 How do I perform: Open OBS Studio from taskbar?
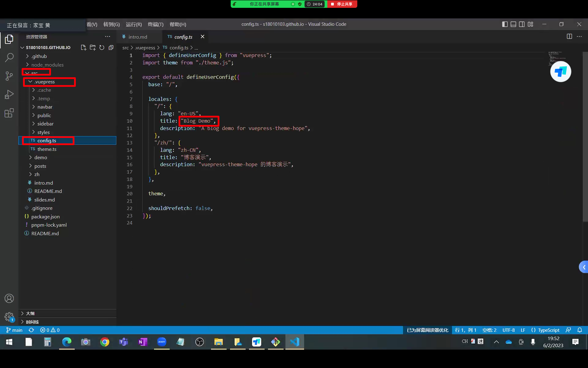tap(200, 342)
